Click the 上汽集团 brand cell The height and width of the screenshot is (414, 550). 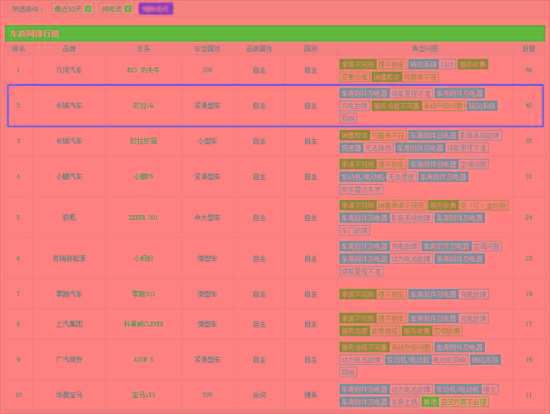coord(69,324)
